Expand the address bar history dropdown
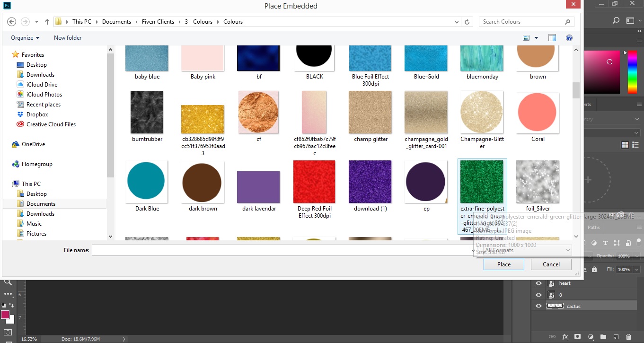 pyautogui.click(x=457, y=22)
